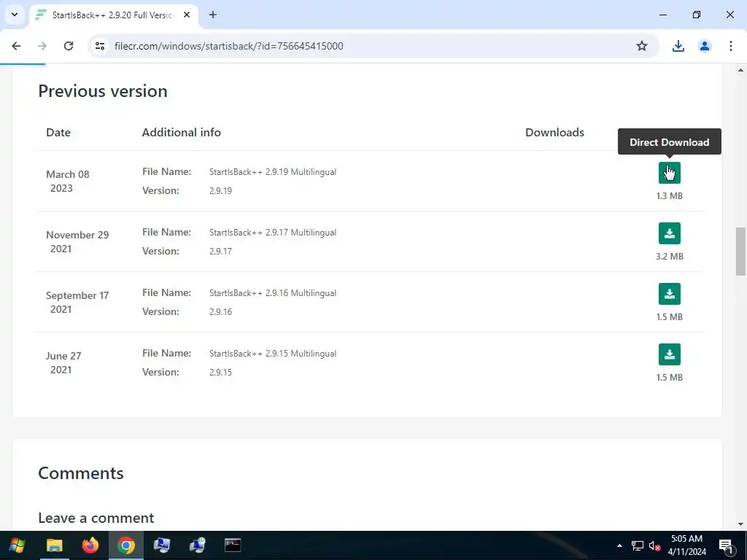Open Chrome three-dot menu
This screenshot has height=560, width=747.
coord(731,46)
